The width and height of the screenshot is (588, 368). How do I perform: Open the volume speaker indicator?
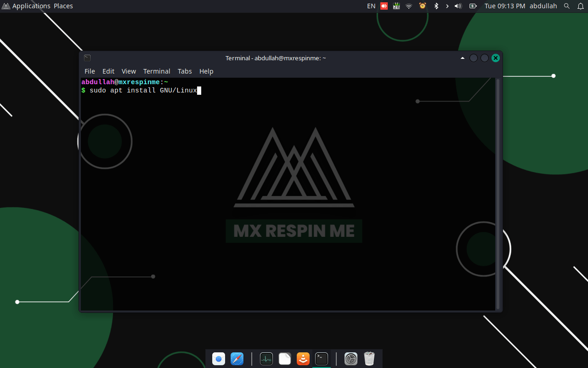click(458, 6)
